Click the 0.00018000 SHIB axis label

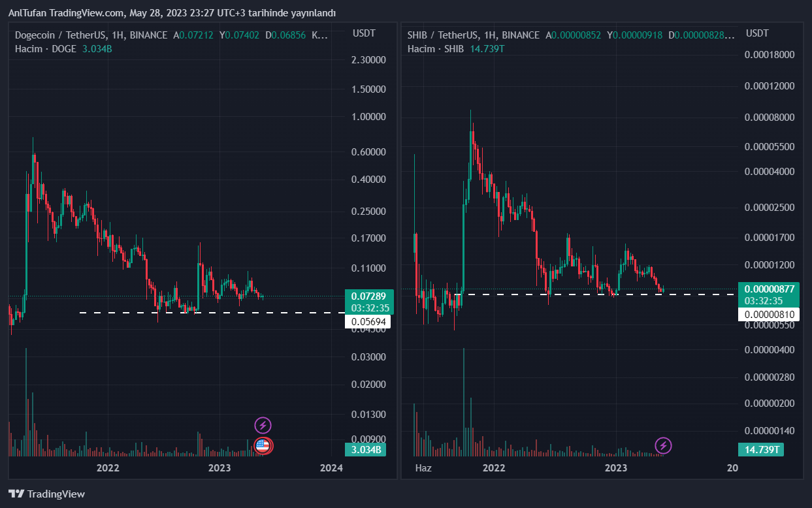point(770,54)
